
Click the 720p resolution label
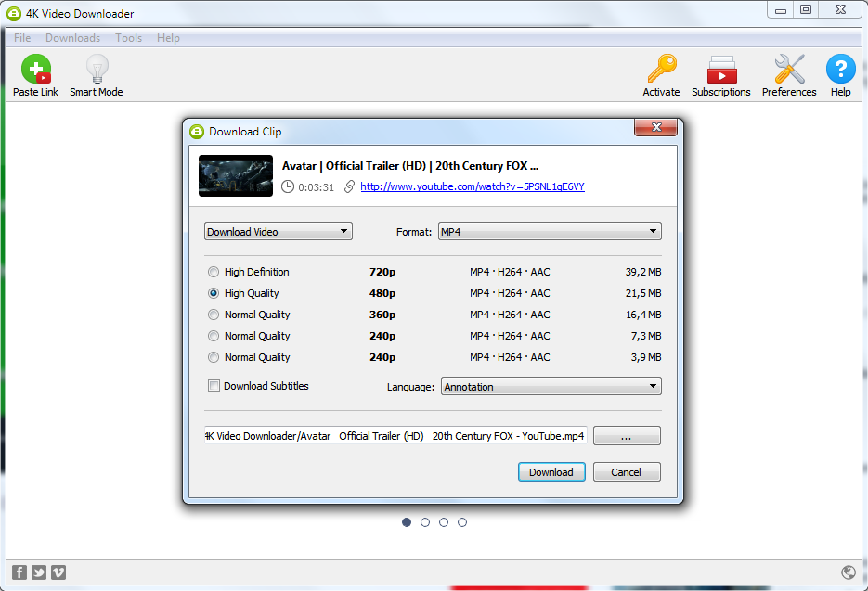pyautogui.click(x=382, y=272)
